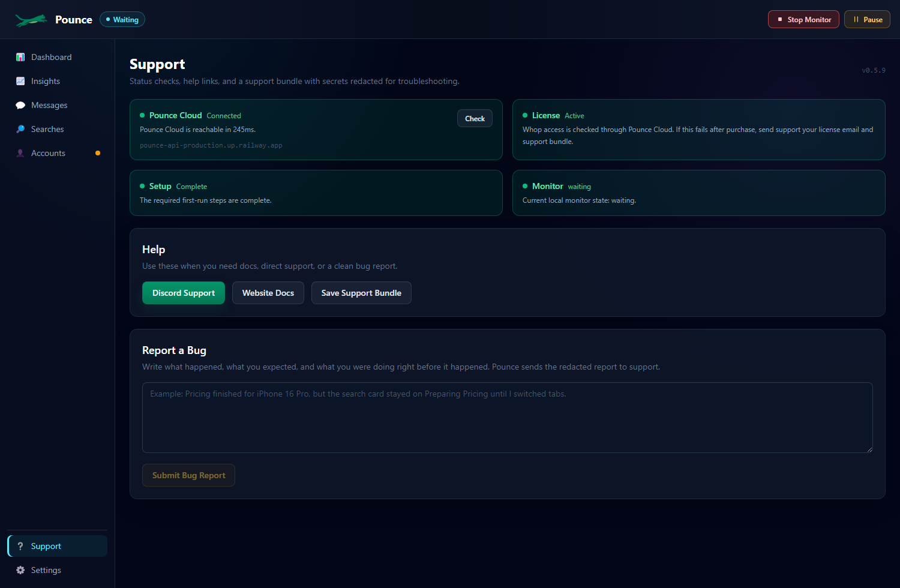Go to the Insights page

[58, 81]
